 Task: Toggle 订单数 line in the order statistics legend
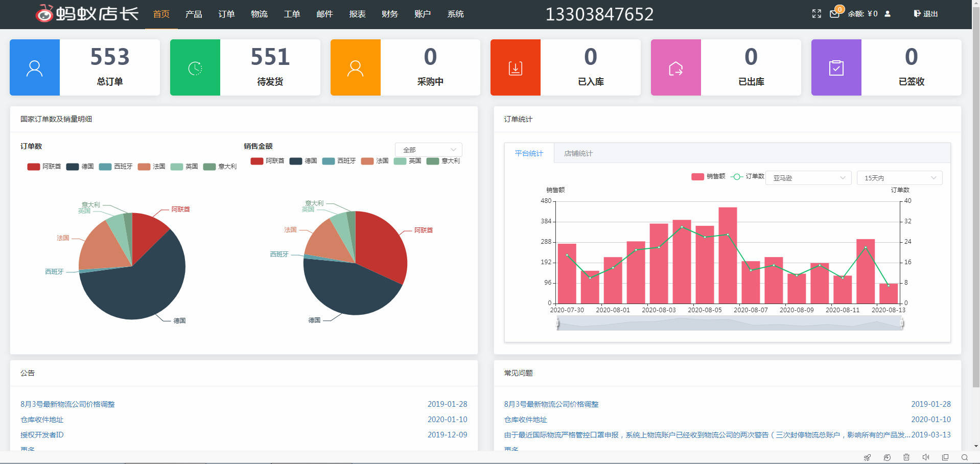[748, 176]
